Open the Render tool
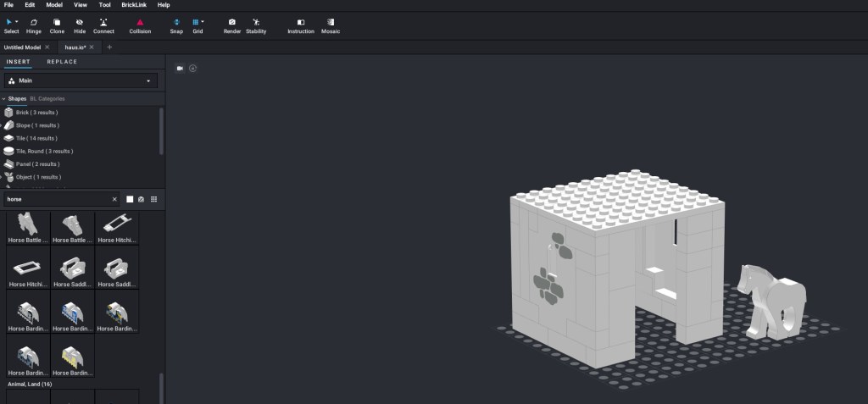 [232, 25]
